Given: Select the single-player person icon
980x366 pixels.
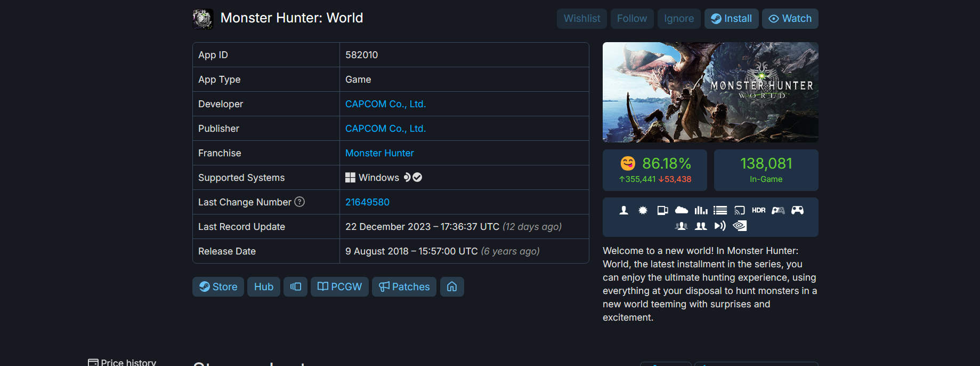Looking at the screenshot, I should pyautogui.click(x=623, y=210).
